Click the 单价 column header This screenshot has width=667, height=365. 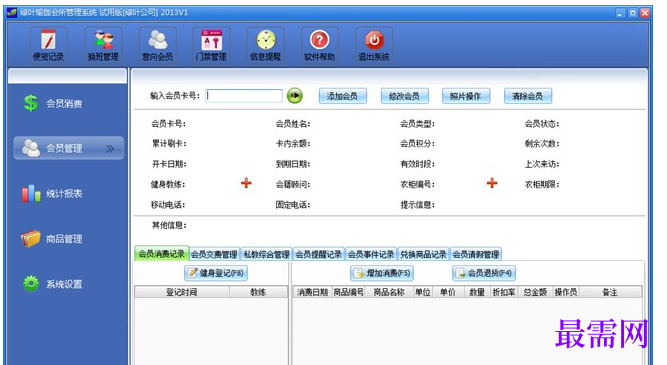tap(448, 292)
